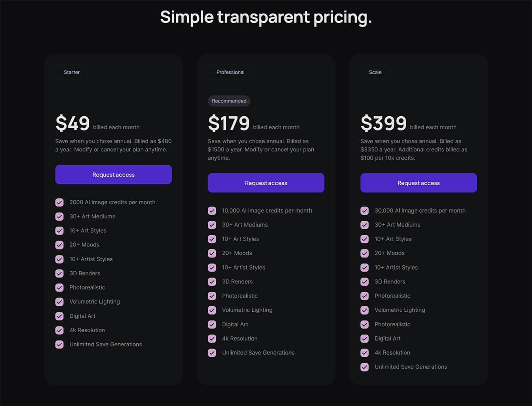
Task: Click Professional plan's Digital Art checkmark icon
Action: point(212,324)
